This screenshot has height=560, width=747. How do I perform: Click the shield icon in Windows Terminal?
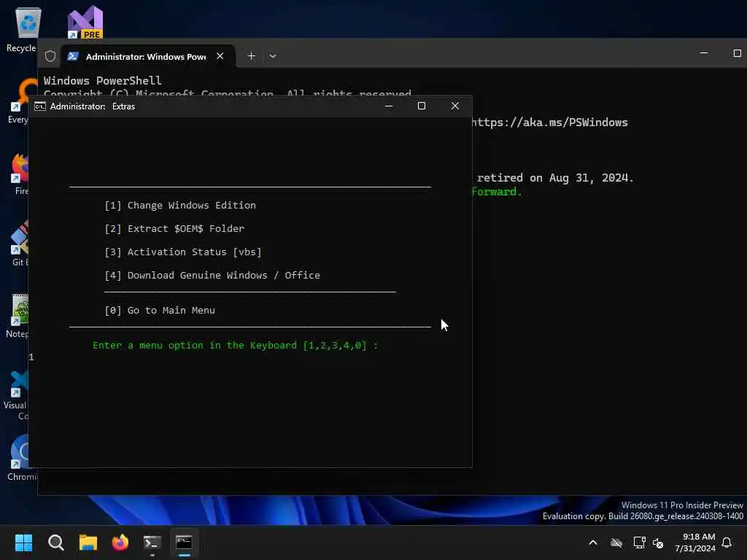coord(50,56)
